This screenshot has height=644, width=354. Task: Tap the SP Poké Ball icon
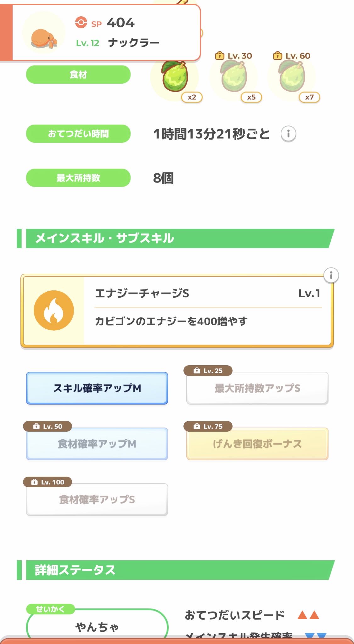pyautogui.click(x=81, y=23)
